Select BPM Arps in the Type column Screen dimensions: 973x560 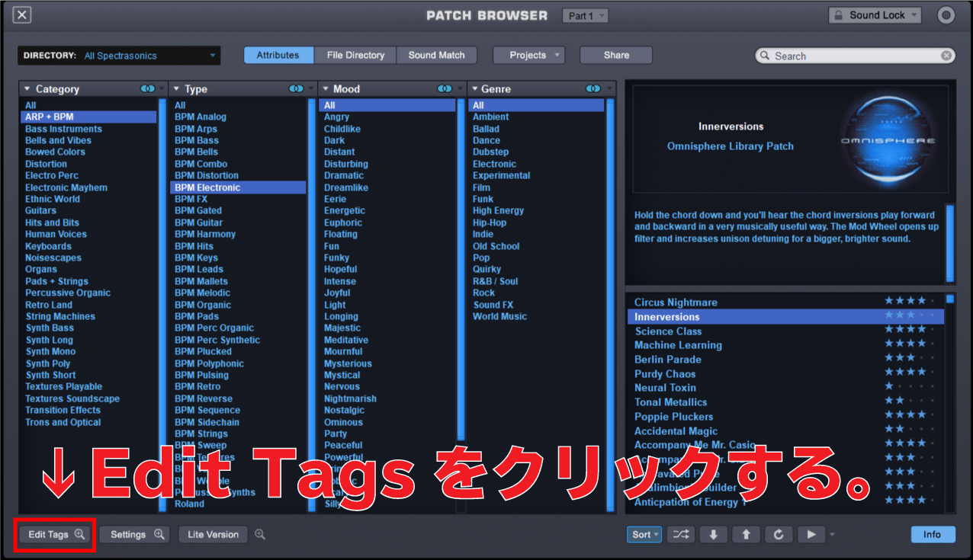point(195,129)
